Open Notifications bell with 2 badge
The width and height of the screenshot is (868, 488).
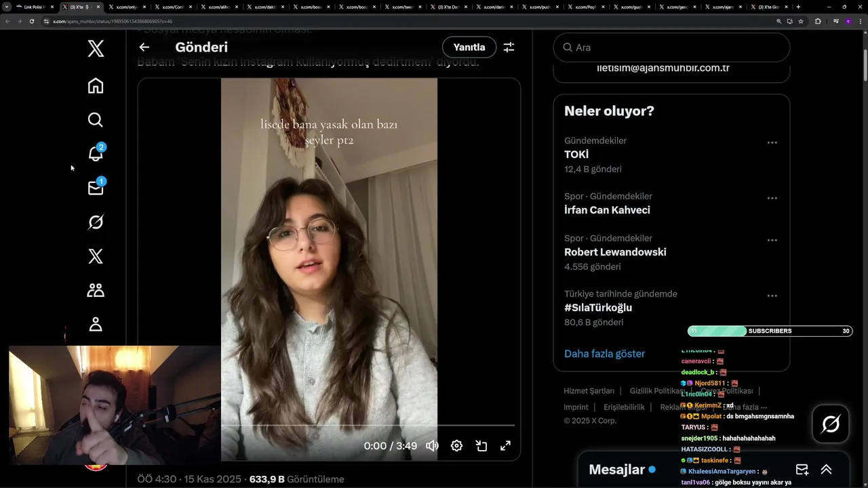click(x=96, y=154)
